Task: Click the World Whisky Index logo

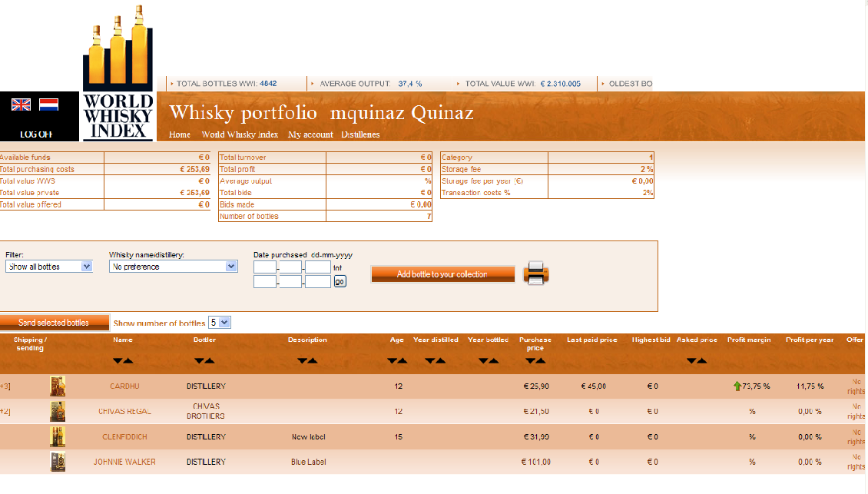Action: tap(118, 72)
